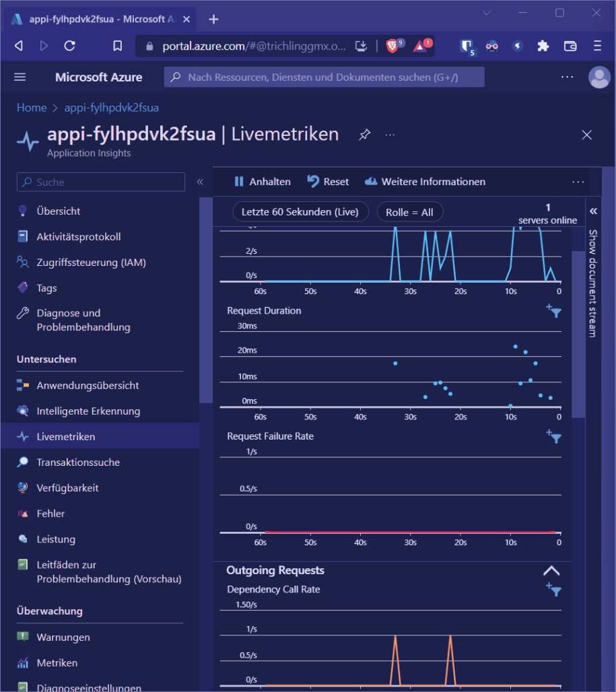Image resolution: width=616 pixels, height=692 pixels.
Task: Click the left menu vertical scrollbar
Action: pos(206,300)
